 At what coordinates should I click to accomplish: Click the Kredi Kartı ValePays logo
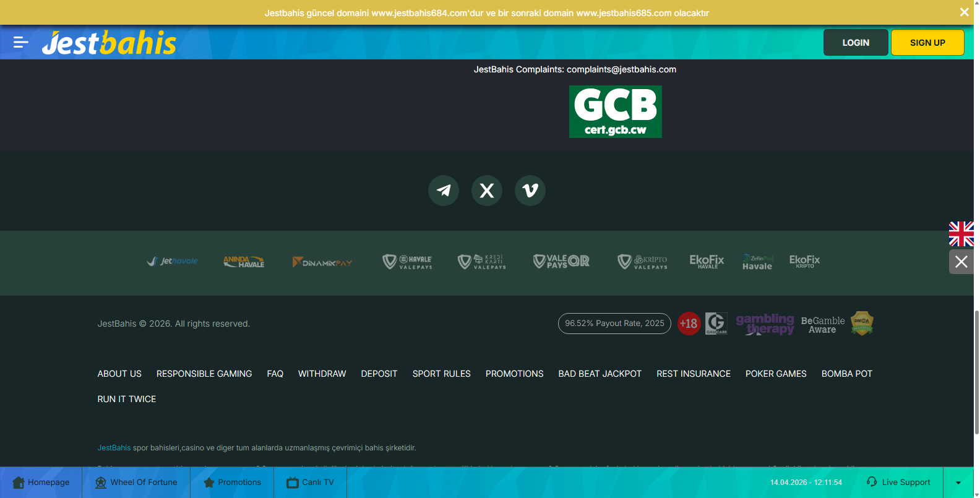[x=482, y=262]
